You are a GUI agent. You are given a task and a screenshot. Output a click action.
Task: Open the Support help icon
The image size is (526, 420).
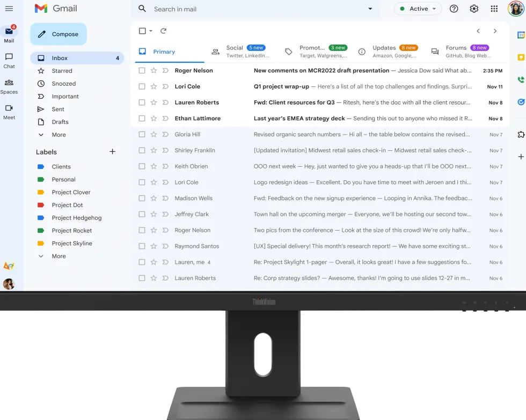pos(454,9)
